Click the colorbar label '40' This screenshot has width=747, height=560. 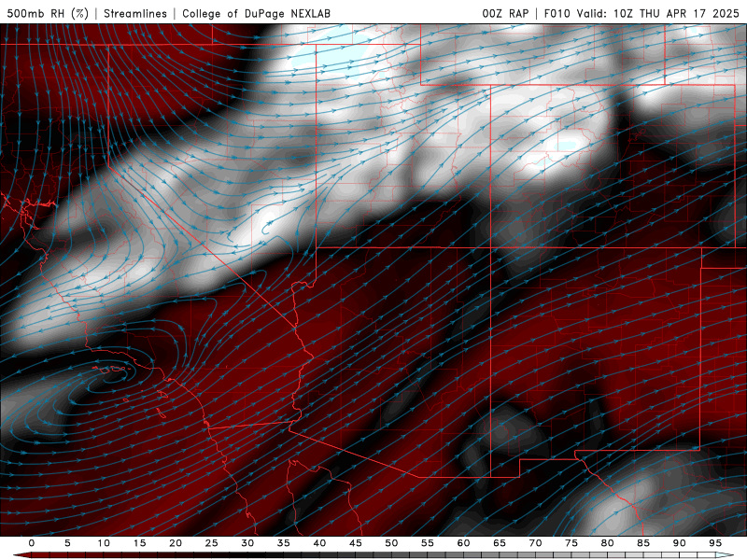click(319, 543)
